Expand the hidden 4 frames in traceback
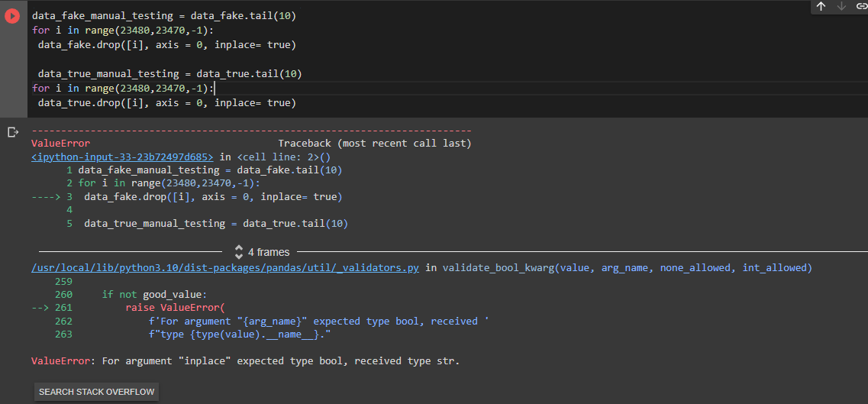The height and width of the screenshot is (404, 868). click(263, 252)
